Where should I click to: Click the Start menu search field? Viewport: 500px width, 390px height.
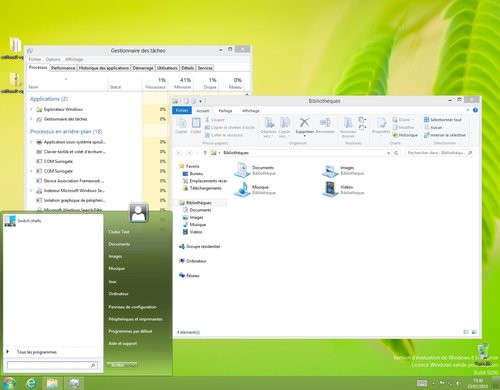[x=52, y=365]
